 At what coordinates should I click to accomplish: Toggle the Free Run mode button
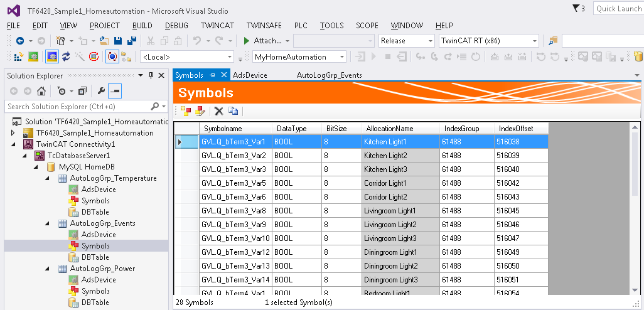[112, 56]
